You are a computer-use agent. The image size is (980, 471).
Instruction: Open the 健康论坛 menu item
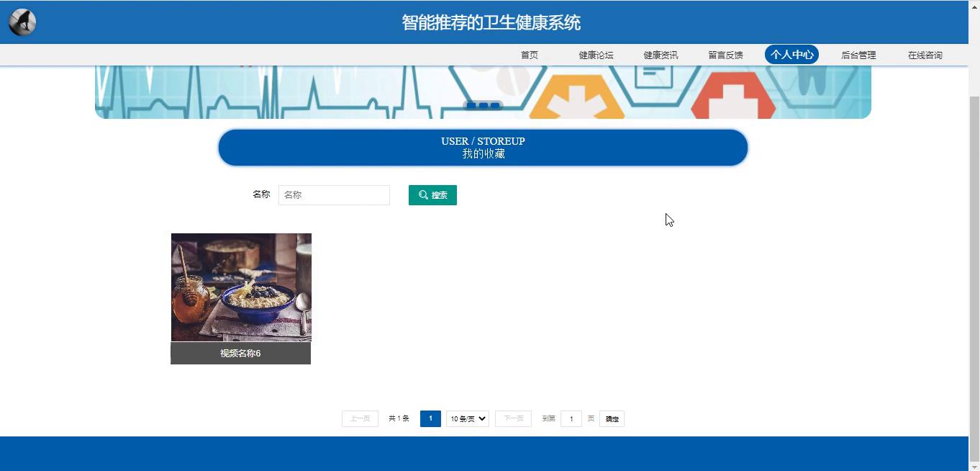pos(596,55)
